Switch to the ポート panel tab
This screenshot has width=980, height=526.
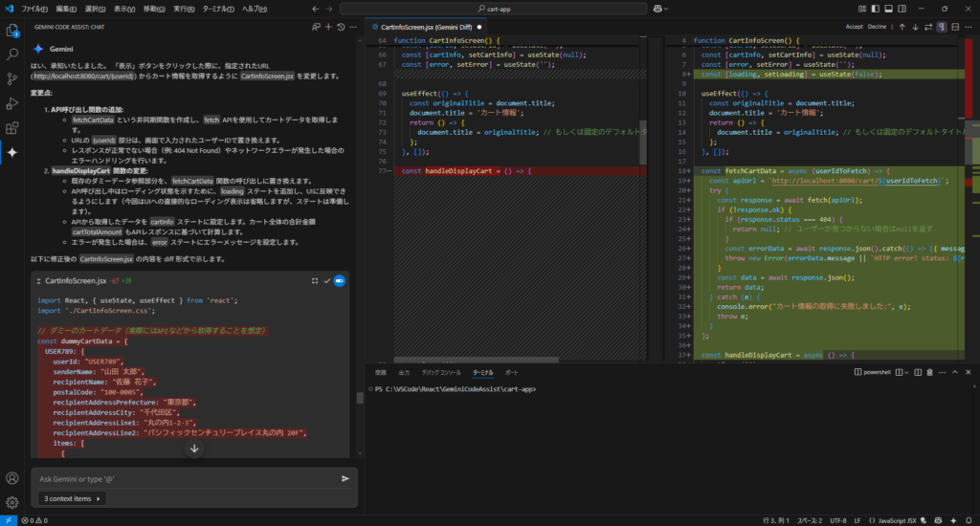(x=511, y=372)
